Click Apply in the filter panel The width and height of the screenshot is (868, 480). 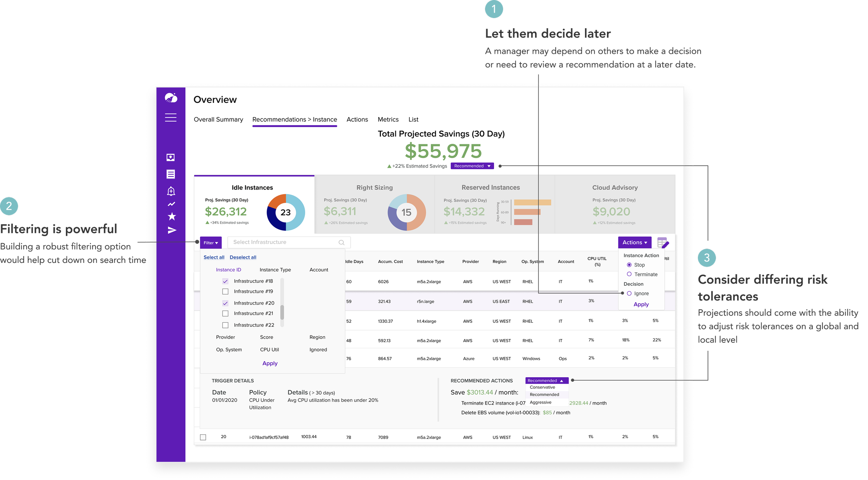(x=270, y=363)
